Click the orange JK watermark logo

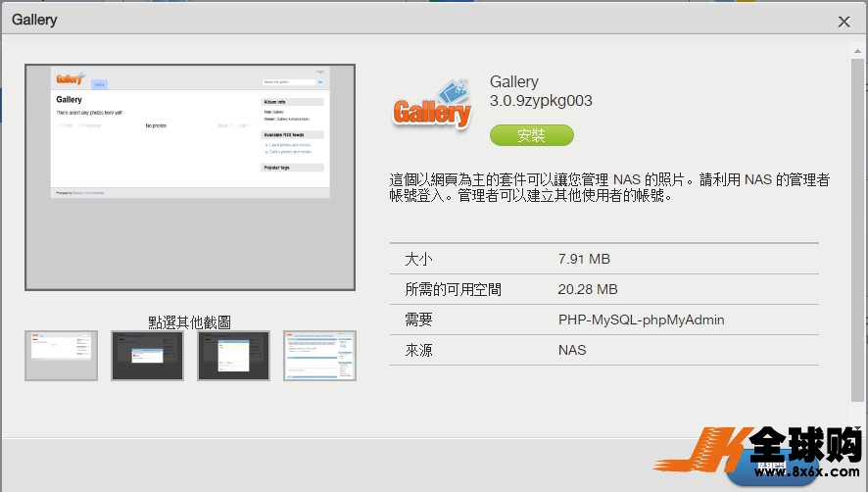[703, 449]
